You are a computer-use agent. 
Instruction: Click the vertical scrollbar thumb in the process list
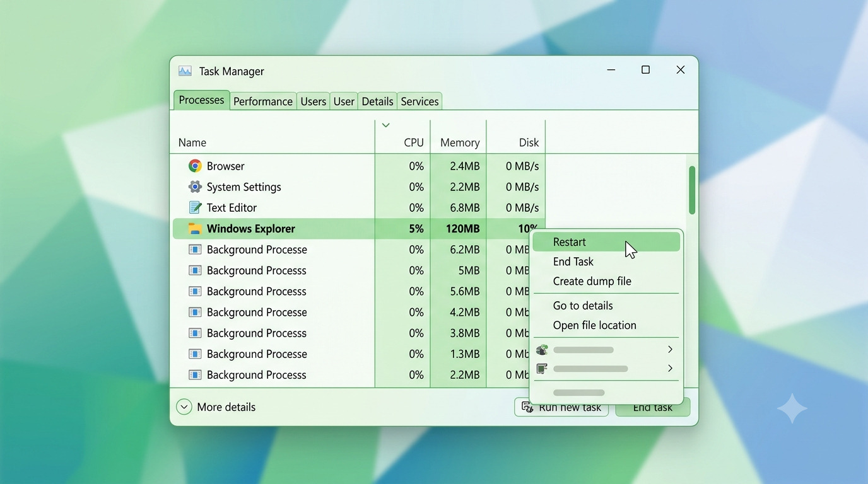(x=692, y=190)
